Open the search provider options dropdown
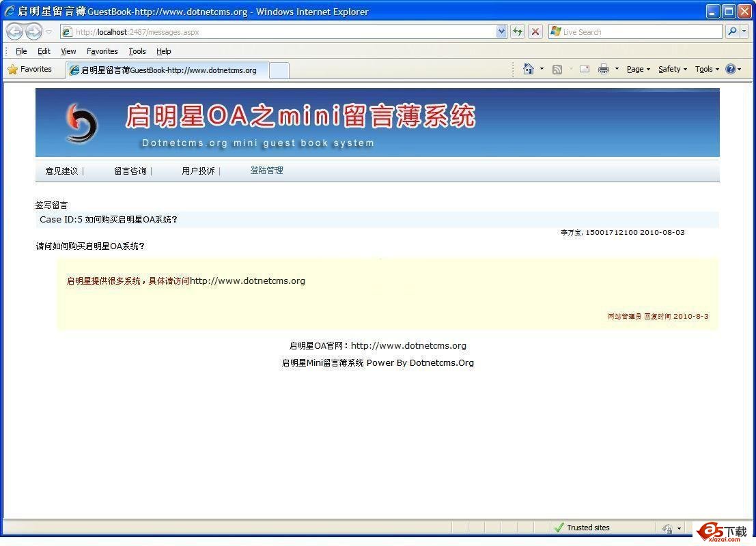Screen dimensions: 756x546 click(x=744, y=32)
